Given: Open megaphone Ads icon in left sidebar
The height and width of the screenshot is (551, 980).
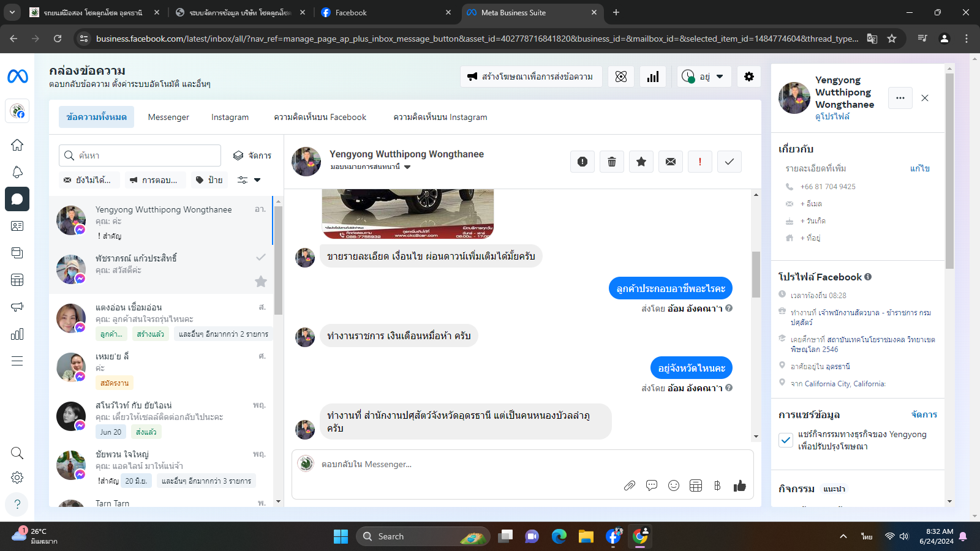Looking at the screenshot, I should point(17,307).
